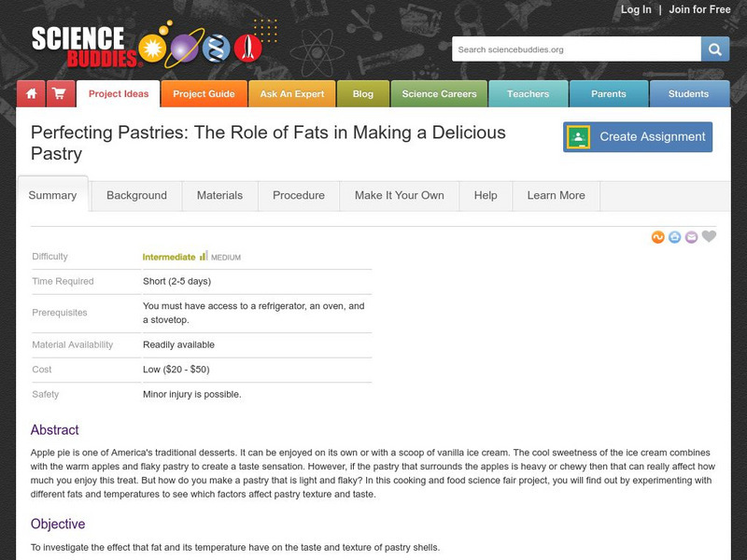Open the Parents tab

pos(609,94)
